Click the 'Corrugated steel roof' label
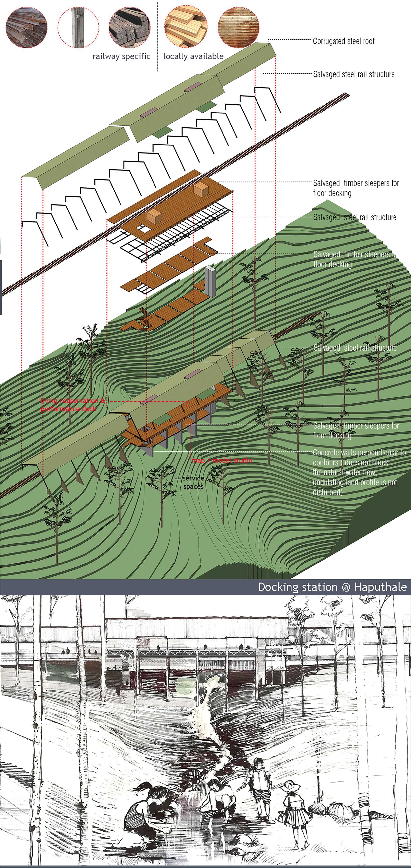Viewport: 411px width, 868px height. coord(343,41)
